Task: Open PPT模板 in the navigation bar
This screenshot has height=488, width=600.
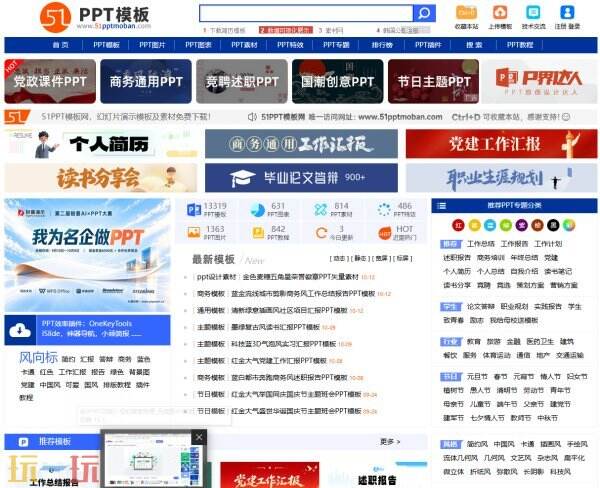Action: pyautogui.click(x=106, y=45)
